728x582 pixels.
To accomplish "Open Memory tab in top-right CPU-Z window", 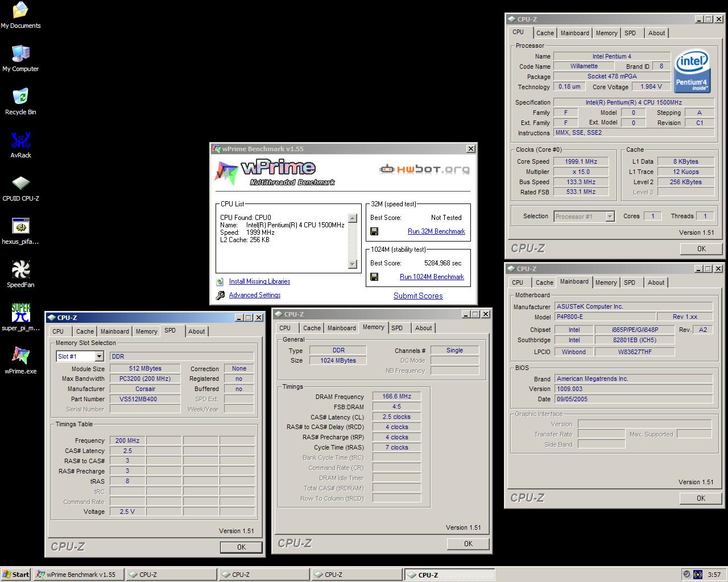I will pos(606,33).
